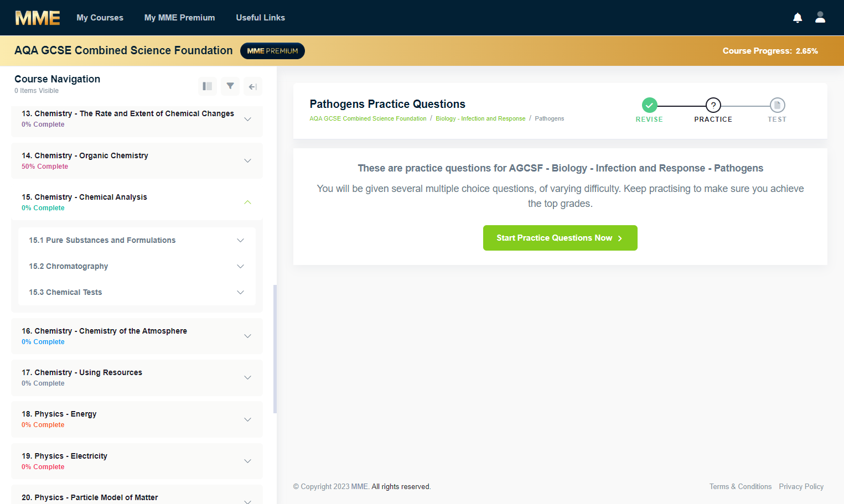Follow Biology - Infection and Response breadcrumb
Viewport: 844px width, 504px height.
(x=480, y=118)
